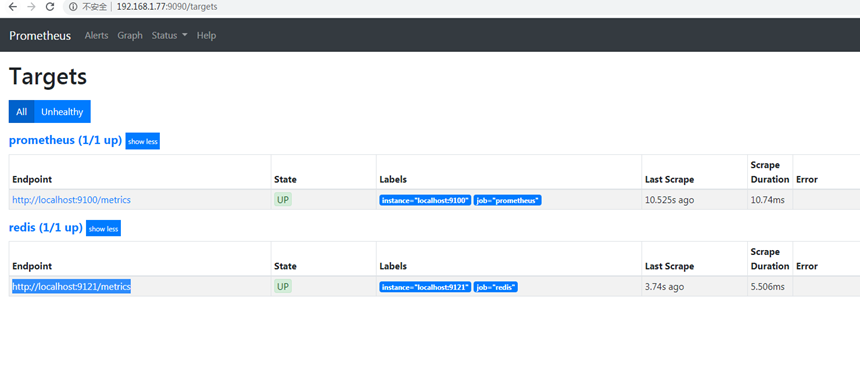Click the Prometheus brand logo text

tap(40, 36)
